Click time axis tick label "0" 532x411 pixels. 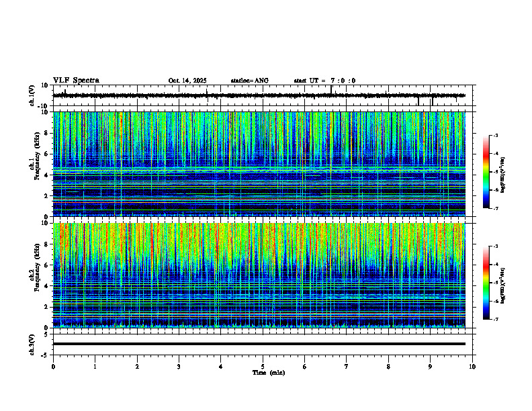(53, 367)
